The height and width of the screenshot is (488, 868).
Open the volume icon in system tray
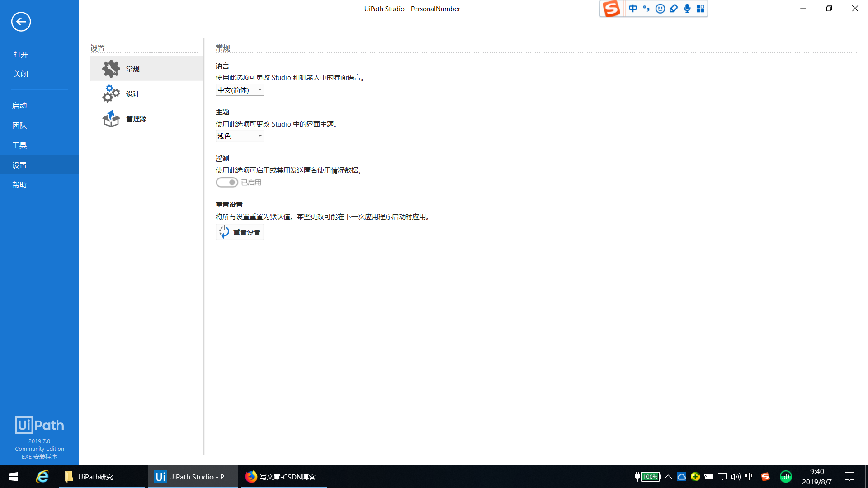tap(736, 477)
